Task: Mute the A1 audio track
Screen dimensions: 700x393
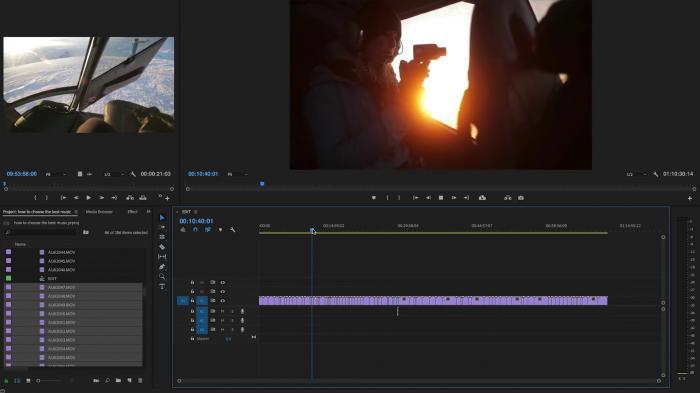Action: click(x=222, y=311)
